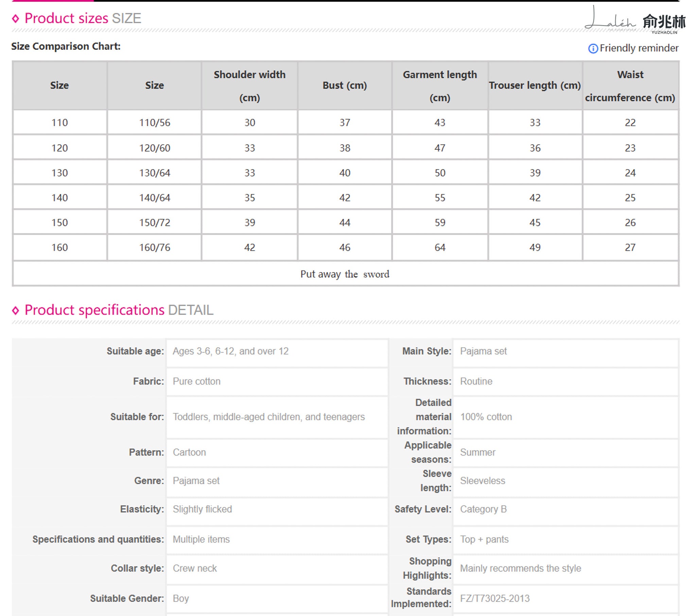Image resolution: width=696 pixels, height=616 pixels.
Task: Select the Product sizes SIZE heading
Action: click(83, 18)
